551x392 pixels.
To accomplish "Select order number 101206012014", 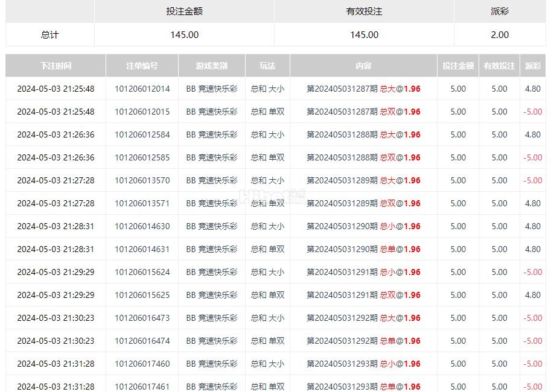I will pyautogui.click(x=142, y=89).
